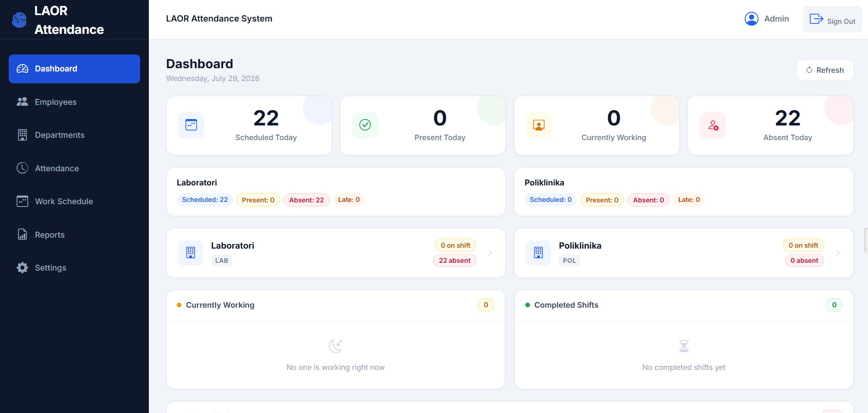868x413 pixels.
Task: Click Laboratori '0 on shift' badge
Action: (x=456, y=245)
